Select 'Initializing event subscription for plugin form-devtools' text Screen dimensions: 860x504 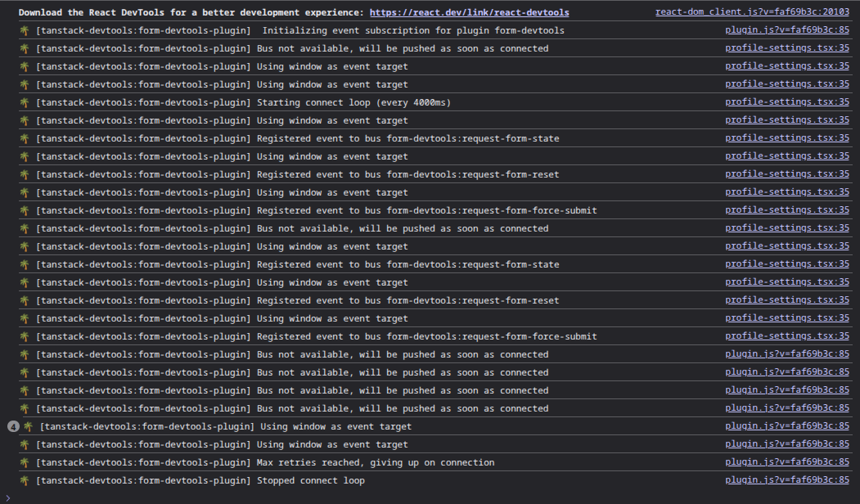pyautogui.click(x=413, y=31)
